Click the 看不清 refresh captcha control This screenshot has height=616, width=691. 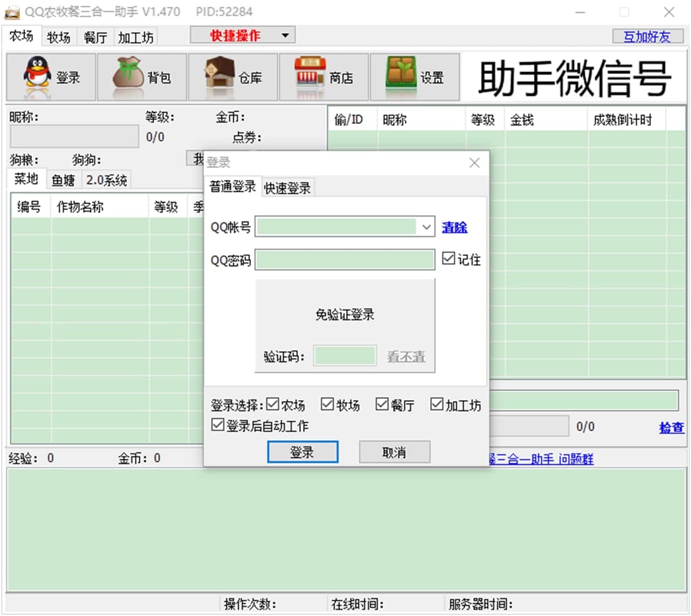click(405, 356)
